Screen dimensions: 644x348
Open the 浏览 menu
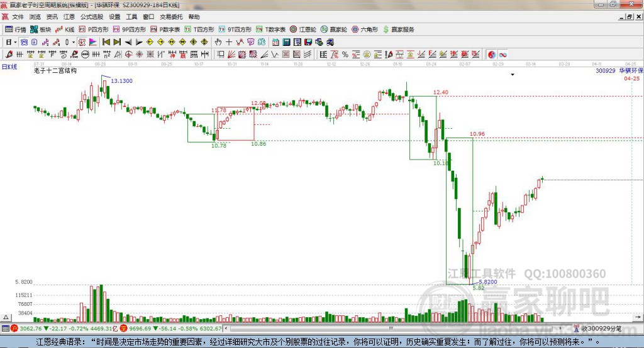pyautogui.click(x=35, y=17)
